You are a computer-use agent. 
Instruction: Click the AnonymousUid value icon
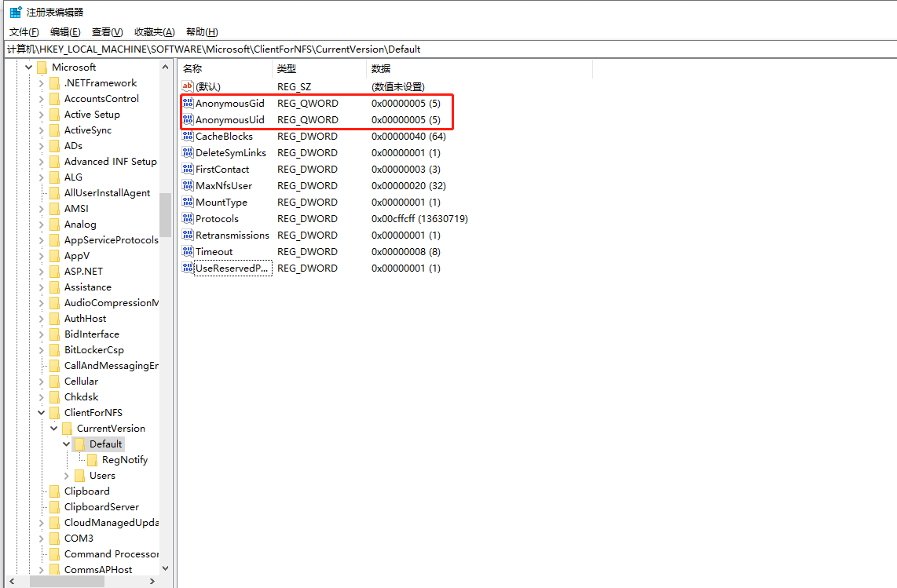(x=188, y=119)
